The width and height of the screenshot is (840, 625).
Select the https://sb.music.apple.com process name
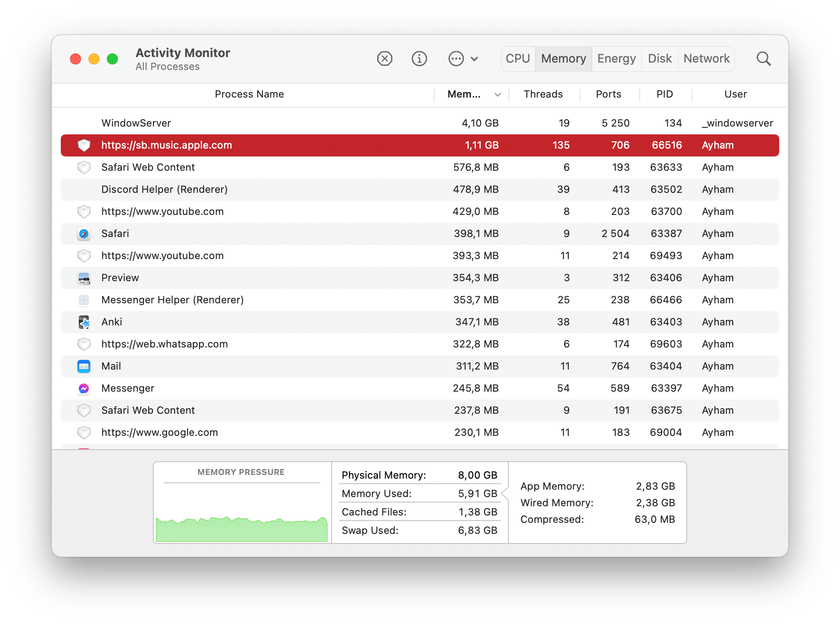click(167, 145)
